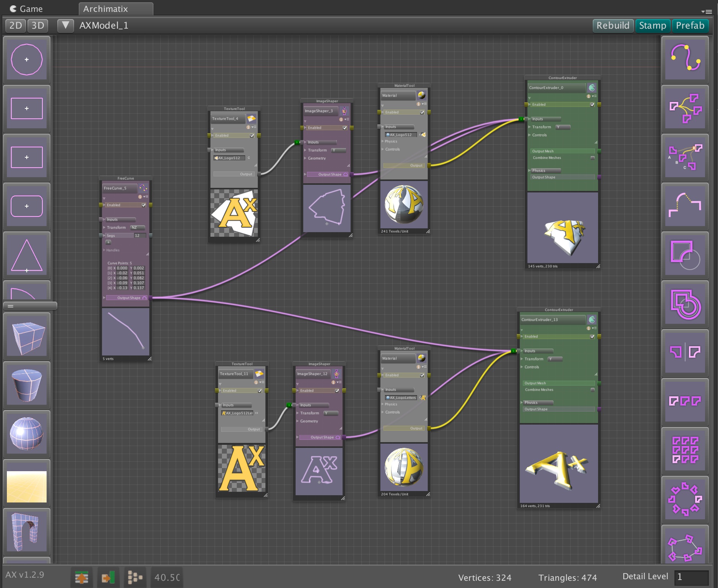The width and height of the screenshot is (718, 588).
Task: Click the ImageShaper_3 node header icon
Action: 344,111
